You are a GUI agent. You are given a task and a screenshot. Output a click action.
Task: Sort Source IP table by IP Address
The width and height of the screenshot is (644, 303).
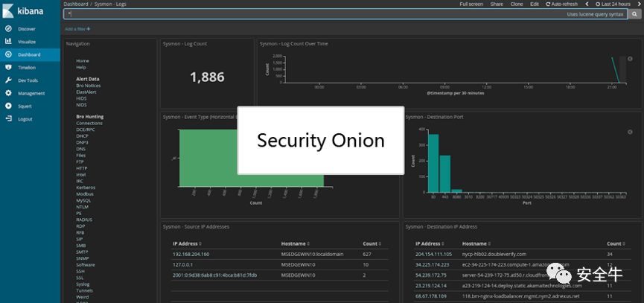pyautogui.click(x=187, y=243)
